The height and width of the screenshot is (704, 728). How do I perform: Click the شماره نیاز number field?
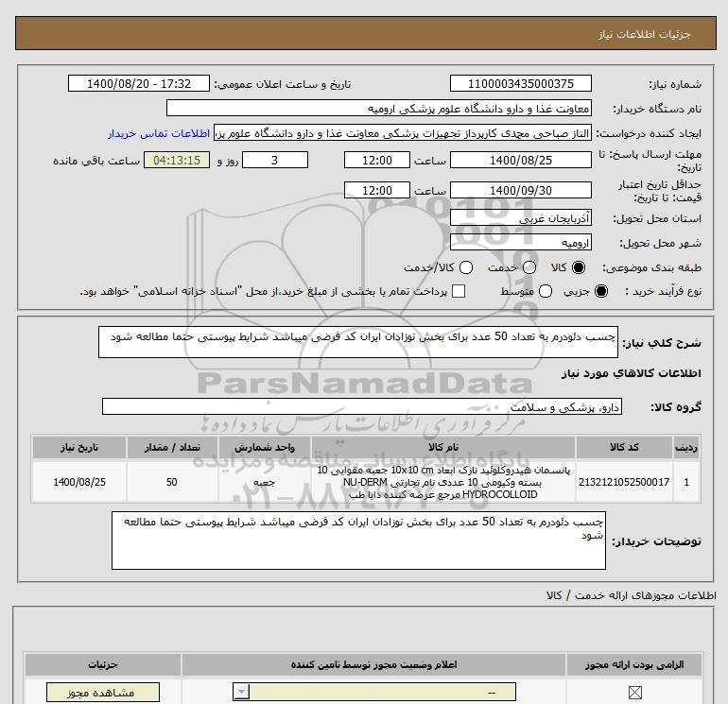coord(520,84)
